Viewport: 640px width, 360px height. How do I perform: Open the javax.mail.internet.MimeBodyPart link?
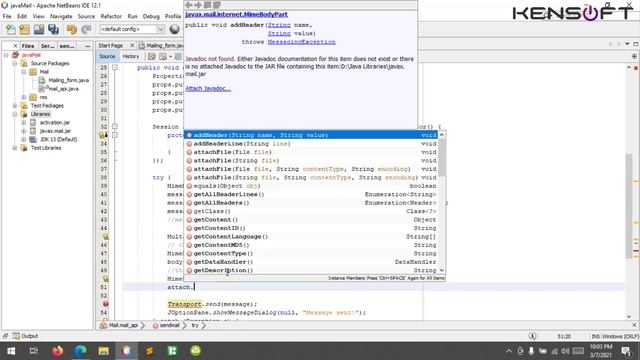236,14
